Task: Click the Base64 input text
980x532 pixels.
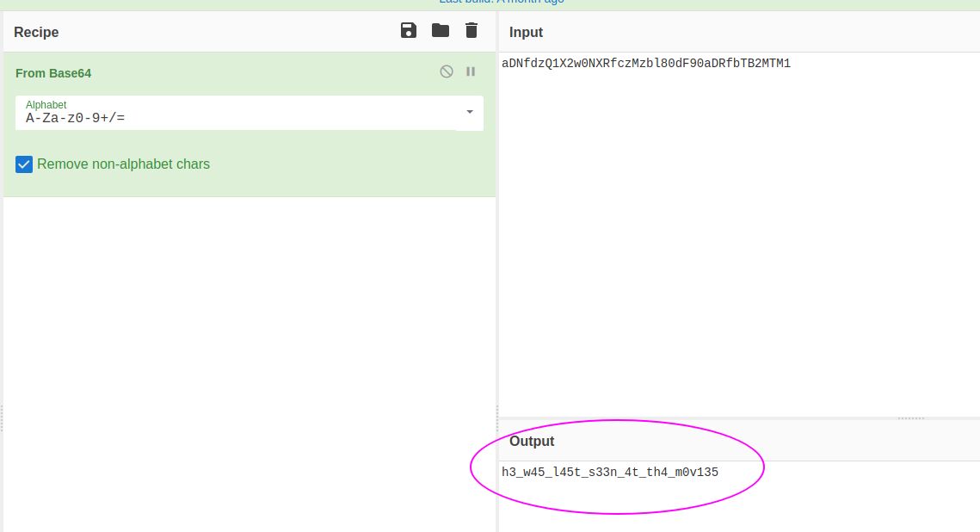Action: 646,64
